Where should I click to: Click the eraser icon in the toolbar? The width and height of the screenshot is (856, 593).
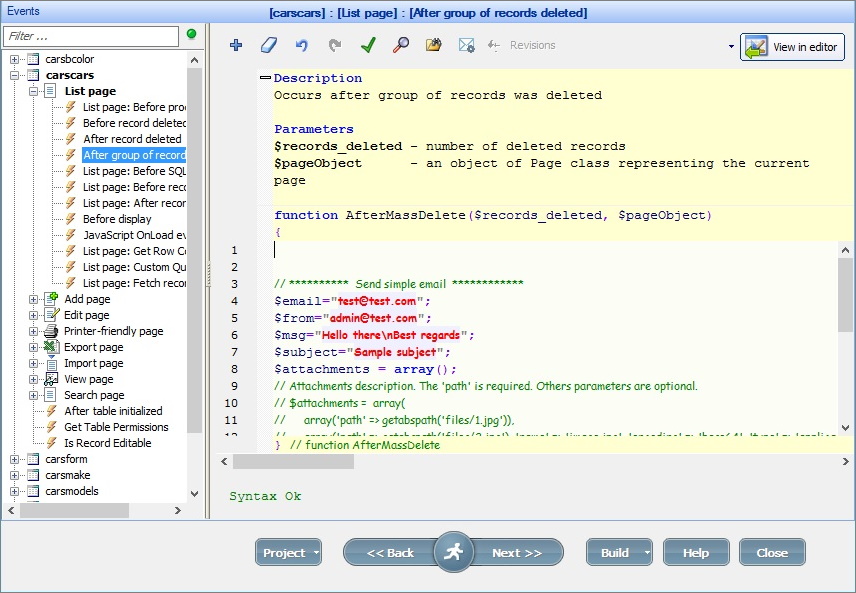click(x=268, y=45)
